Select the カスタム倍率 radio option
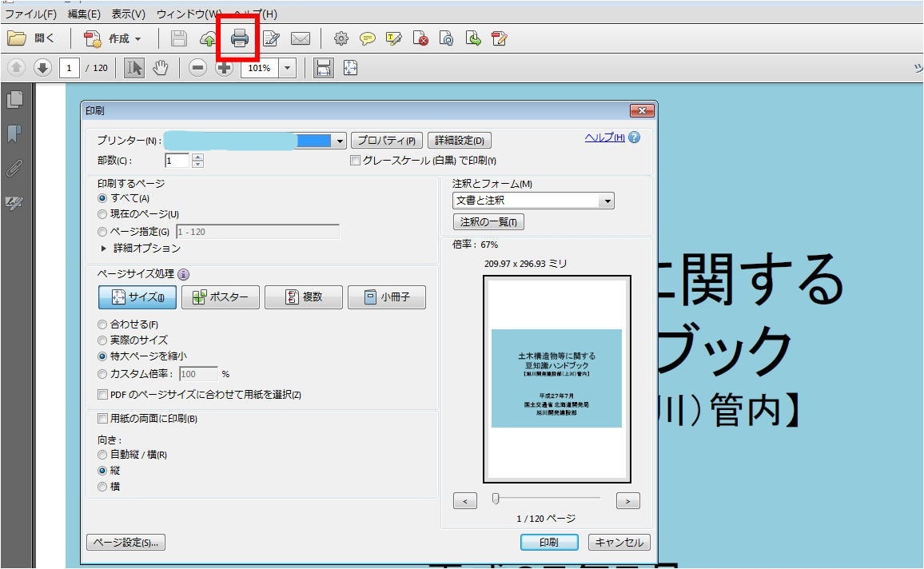Viewport: 924px width, 569px height. point(102,374)
